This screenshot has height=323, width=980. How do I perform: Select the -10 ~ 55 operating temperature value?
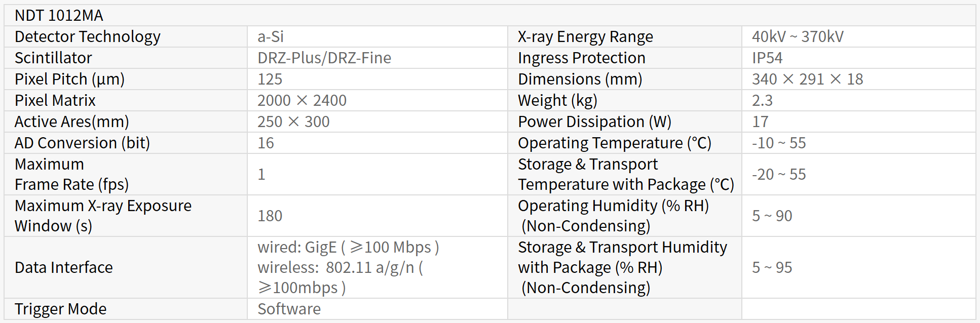[x=779, y=143]
